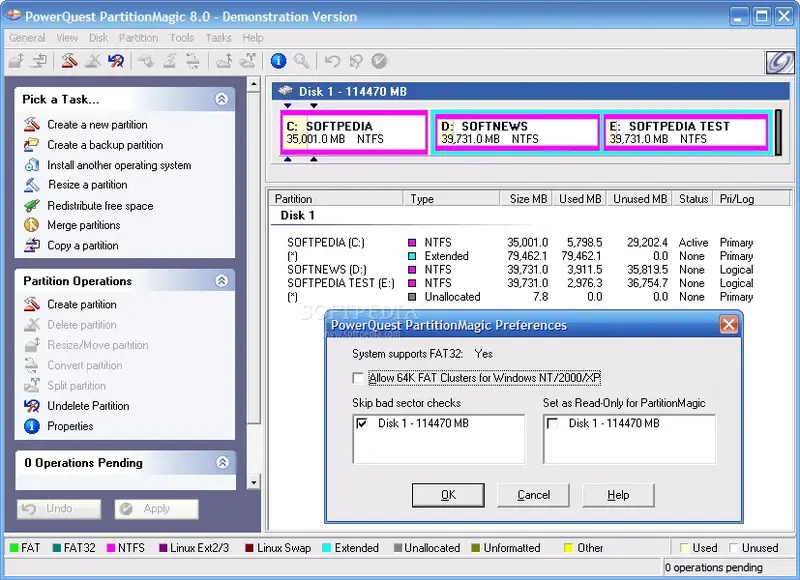Click the Copy partition toolbar icon
The width and height of the screenshot is (800, 580).
pyautogui.click(x=39, y=61)
